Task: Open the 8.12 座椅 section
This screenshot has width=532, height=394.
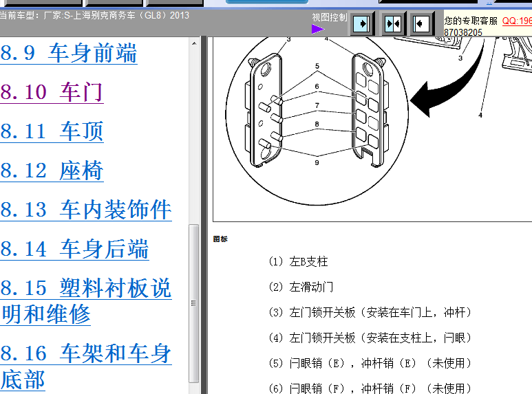Action: tap(52, 171)
